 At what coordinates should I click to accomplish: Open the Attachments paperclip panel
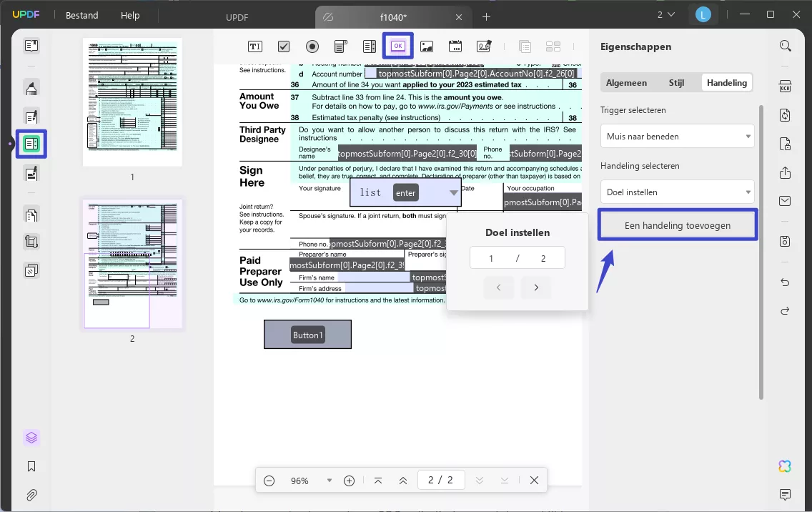tap(31, 495)
